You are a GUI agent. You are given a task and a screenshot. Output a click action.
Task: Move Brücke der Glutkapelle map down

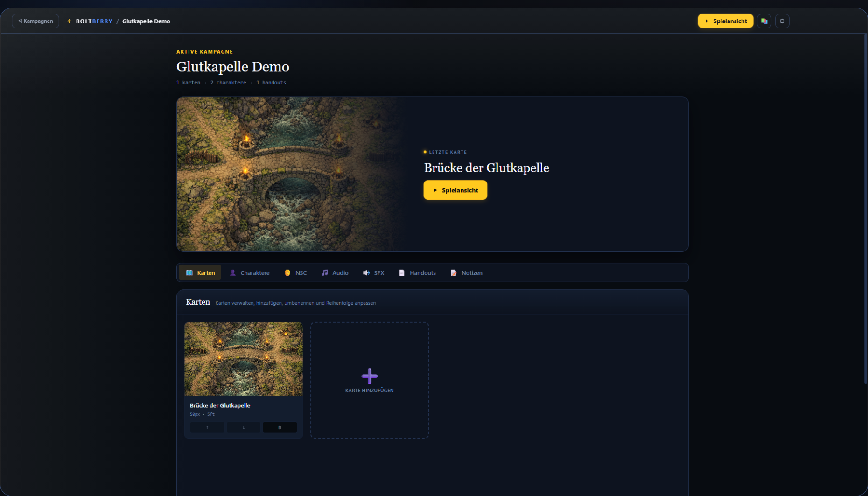coord(244,427)
